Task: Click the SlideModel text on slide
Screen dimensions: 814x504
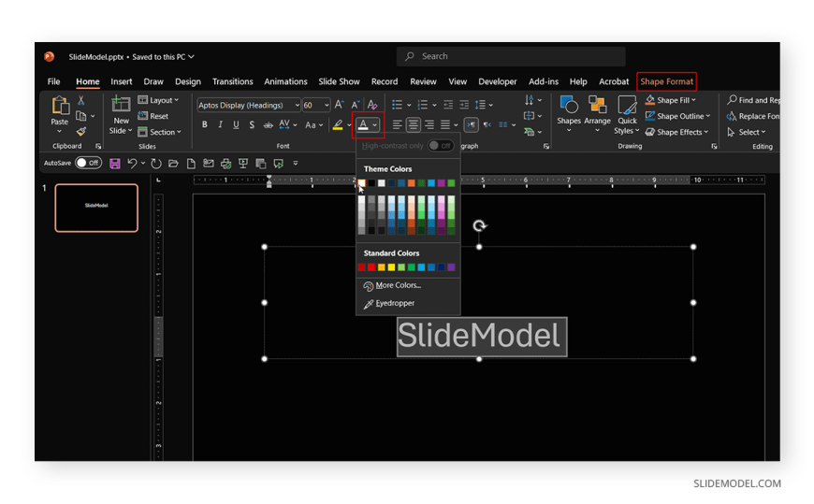Action: [479, 336]
